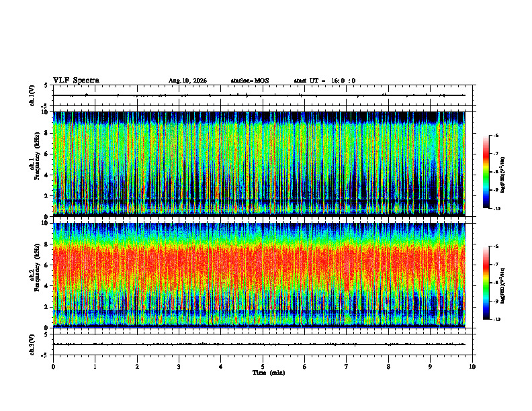Click inside the ch.2 frequency spectrogram

(x=259, y=275)
